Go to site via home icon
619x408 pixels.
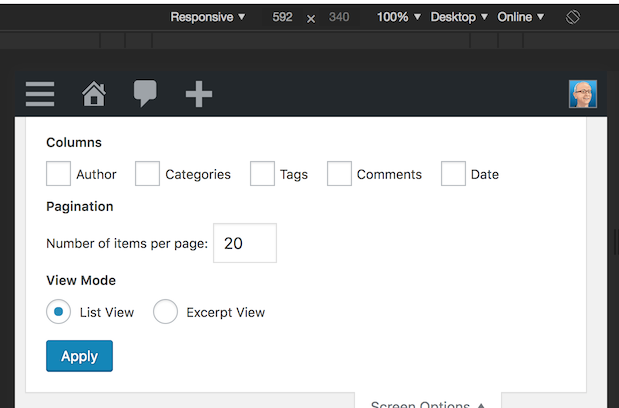94,94
